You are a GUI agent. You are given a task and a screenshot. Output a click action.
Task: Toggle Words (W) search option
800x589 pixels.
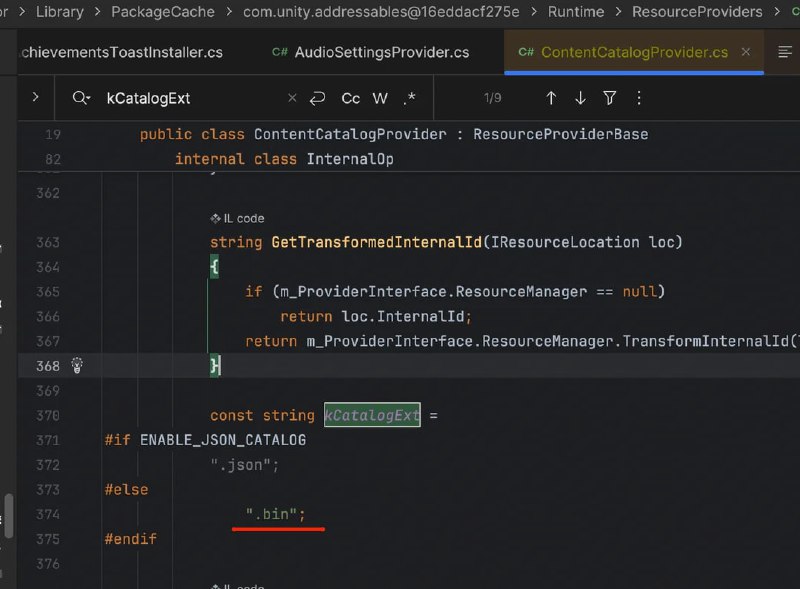(380, 98)
